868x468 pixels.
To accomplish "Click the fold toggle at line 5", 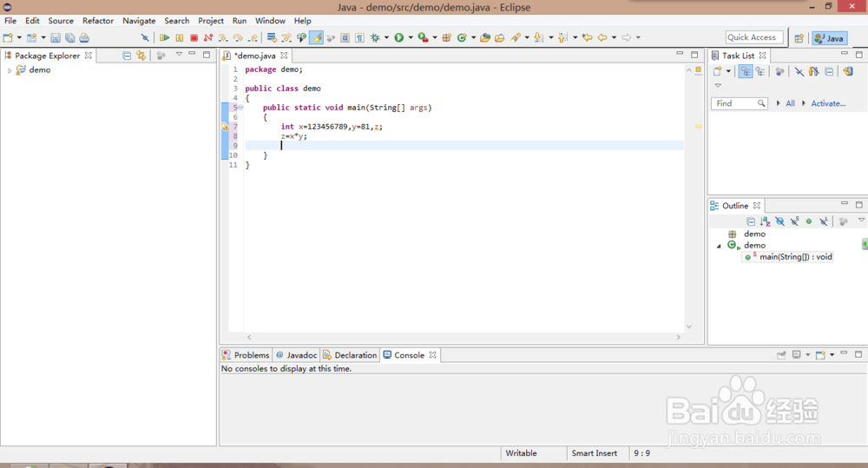I will click(x=240, y=108).
